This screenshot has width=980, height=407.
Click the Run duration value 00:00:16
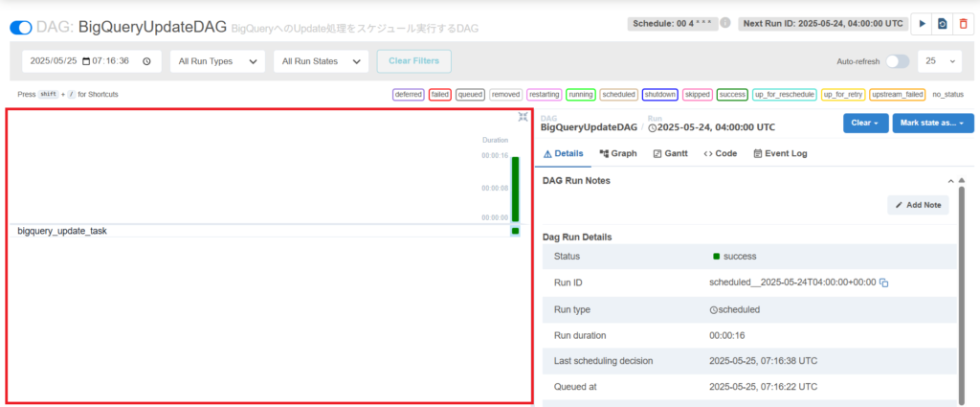coord(727,336)
